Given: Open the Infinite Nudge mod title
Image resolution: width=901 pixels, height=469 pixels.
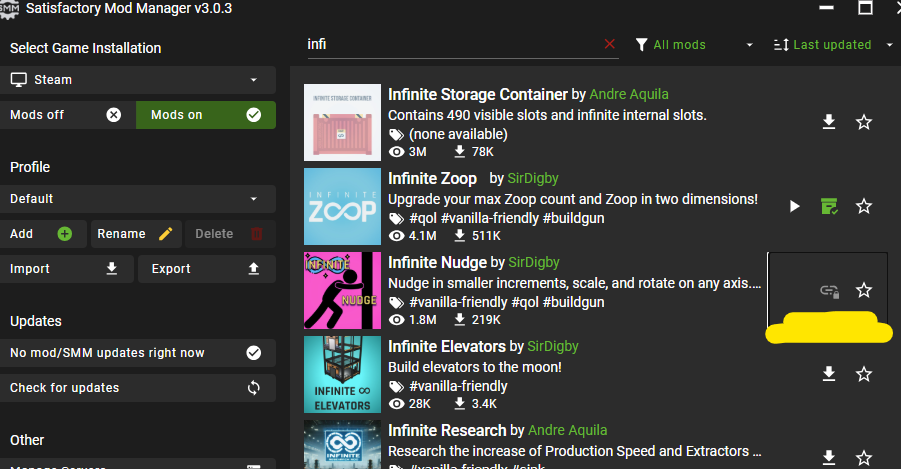Looking at the screenshot, I should pos(438,262).
